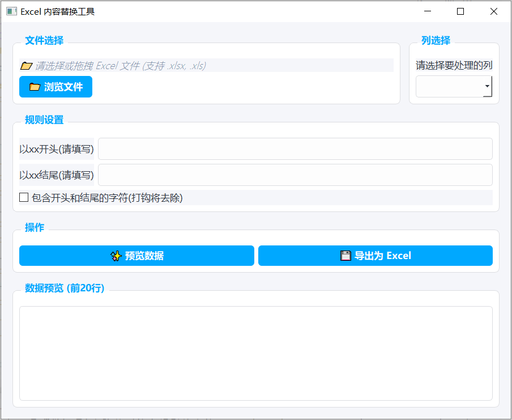
Task: Click the folder icon on the 浏览文件 button
Action: (35, 87)
